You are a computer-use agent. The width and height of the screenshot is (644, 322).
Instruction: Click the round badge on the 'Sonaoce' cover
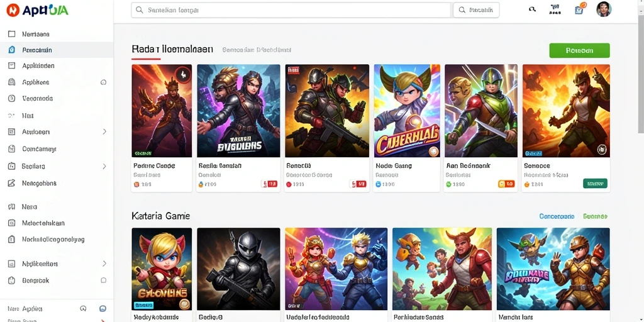point(602,149)
